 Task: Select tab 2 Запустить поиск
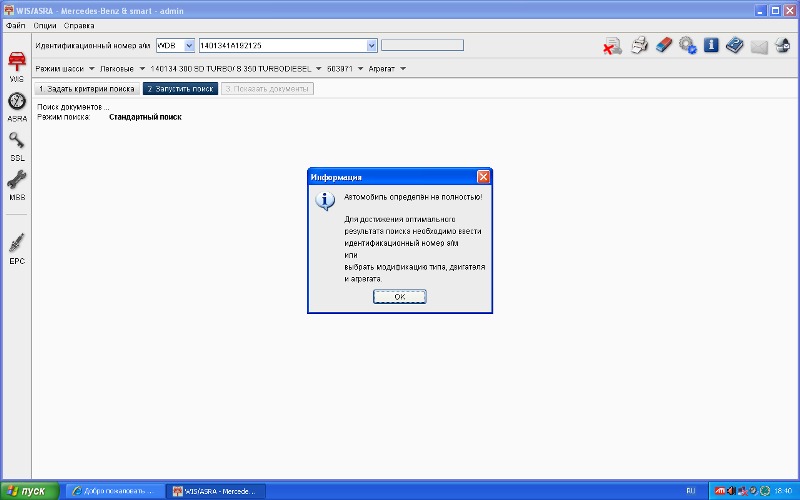(180, 89)
